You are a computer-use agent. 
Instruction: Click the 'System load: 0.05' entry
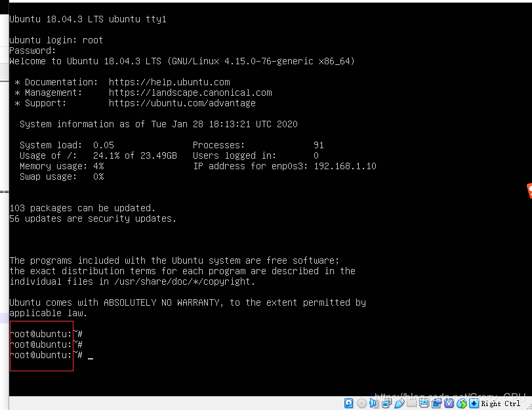67,145
